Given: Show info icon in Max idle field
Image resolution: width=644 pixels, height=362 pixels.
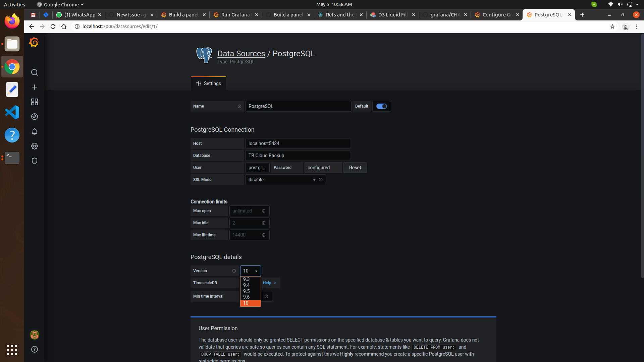Looking at the screenshot, I should pyautogui.click(x=264, y=223).
